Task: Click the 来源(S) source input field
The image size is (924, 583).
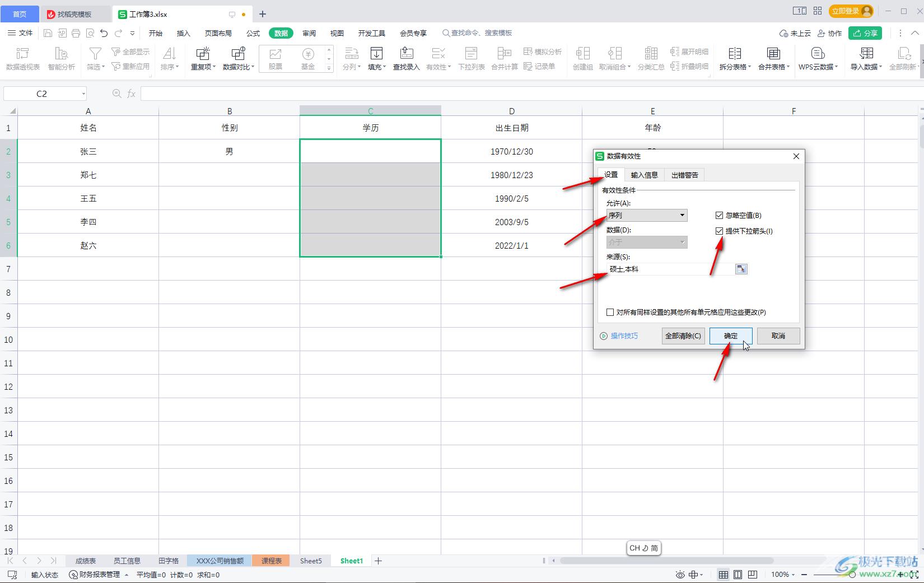Action: coord(671,269)
